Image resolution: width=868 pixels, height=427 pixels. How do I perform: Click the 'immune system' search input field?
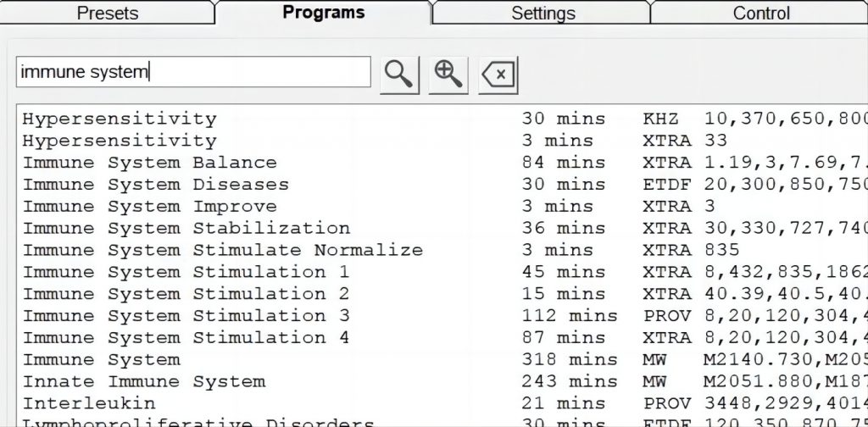pyautogui.click(x=193, y=73)
